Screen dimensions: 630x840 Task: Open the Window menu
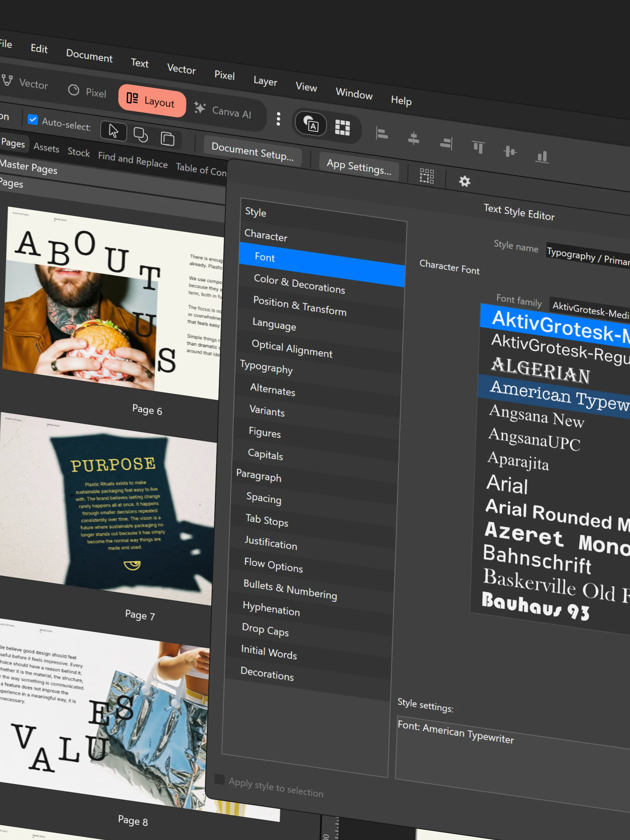pyautogui.click(x=354, y=93)
